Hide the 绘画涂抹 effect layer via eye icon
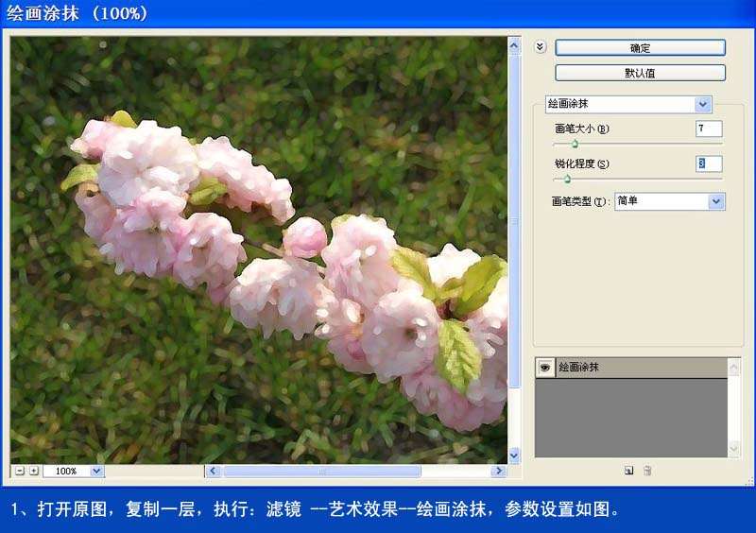Image resolution: width=756 pixels, height=533 pixels. point(545,368)
